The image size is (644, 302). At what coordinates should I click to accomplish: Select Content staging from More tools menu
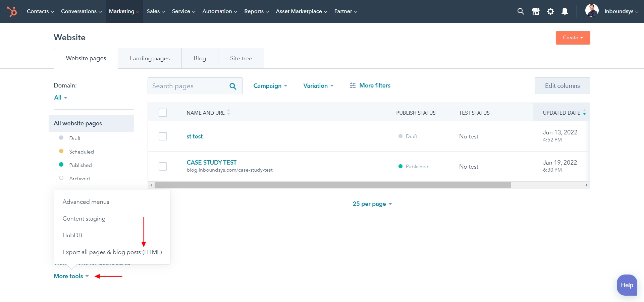[84, 219]
